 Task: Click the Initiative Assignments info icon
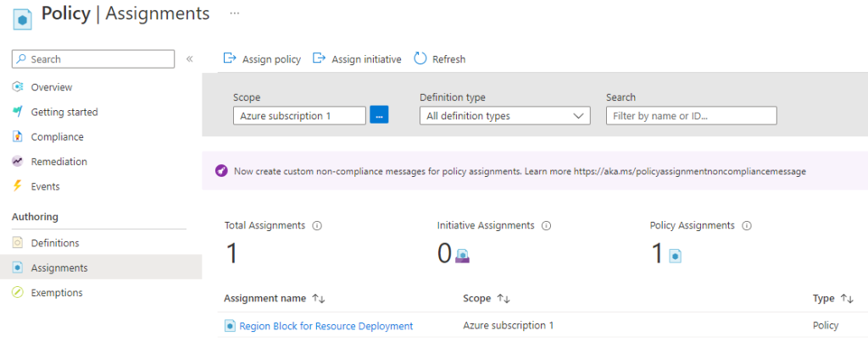click(x=546, y=225)
